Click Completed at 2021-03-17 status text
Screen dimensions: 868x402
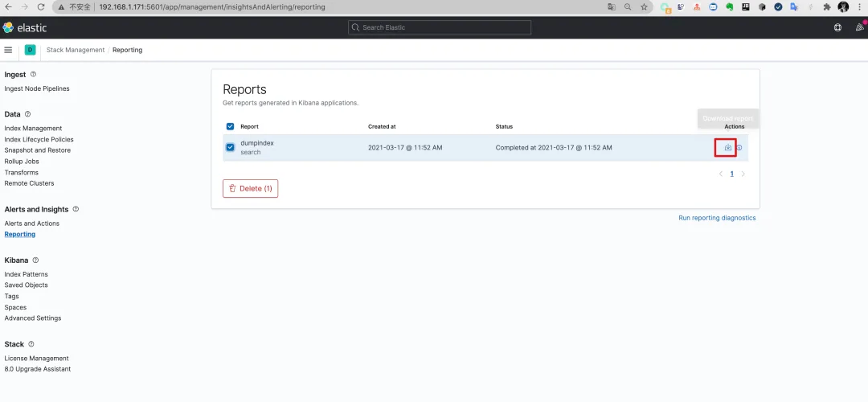coord(554,148)
